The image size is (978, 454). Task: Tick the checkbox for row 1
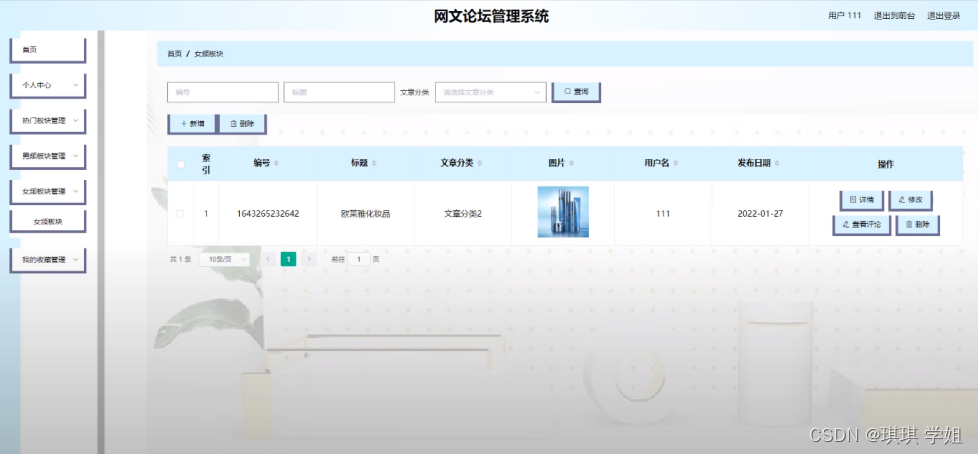[180, 214]
